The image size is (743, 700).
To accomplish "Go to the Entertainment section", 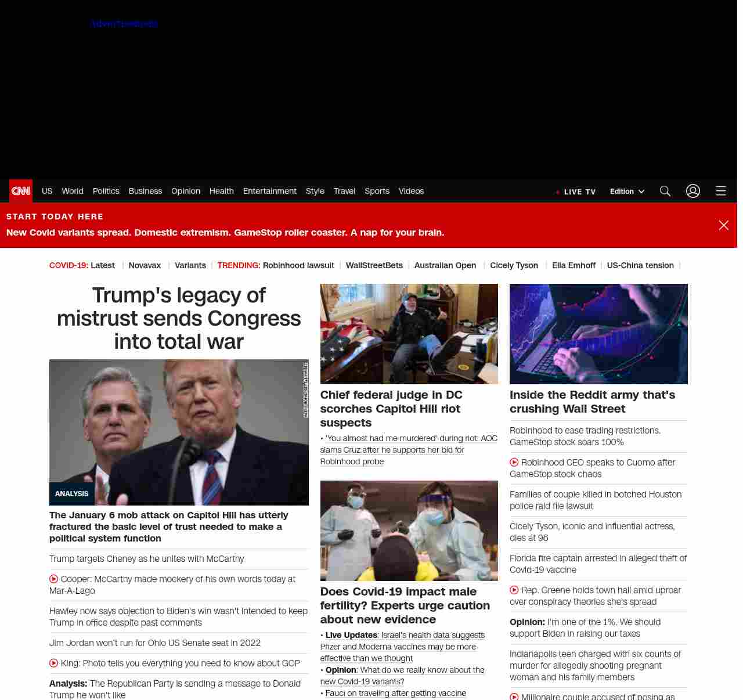I will (269, 191).
